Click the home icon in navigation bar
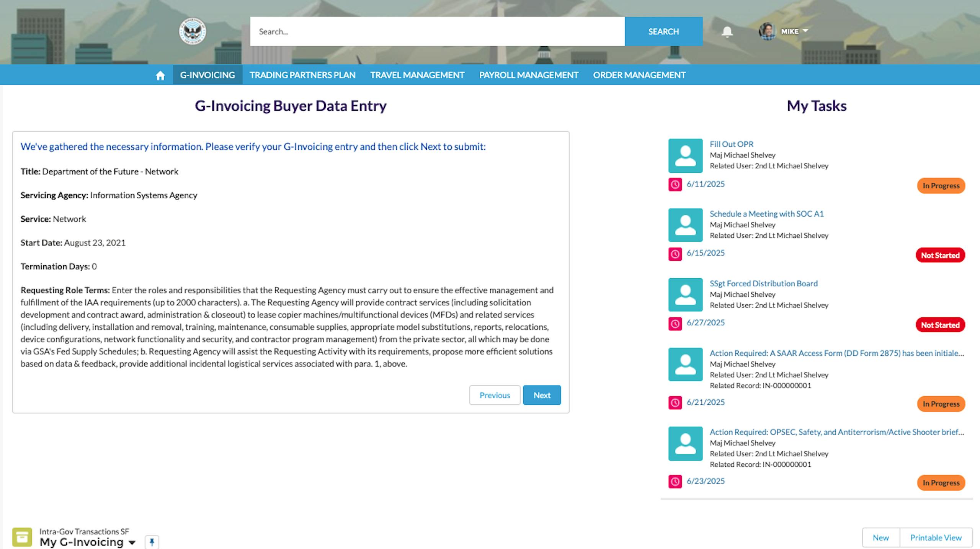The image size is (980, 549). pos(160,75)
